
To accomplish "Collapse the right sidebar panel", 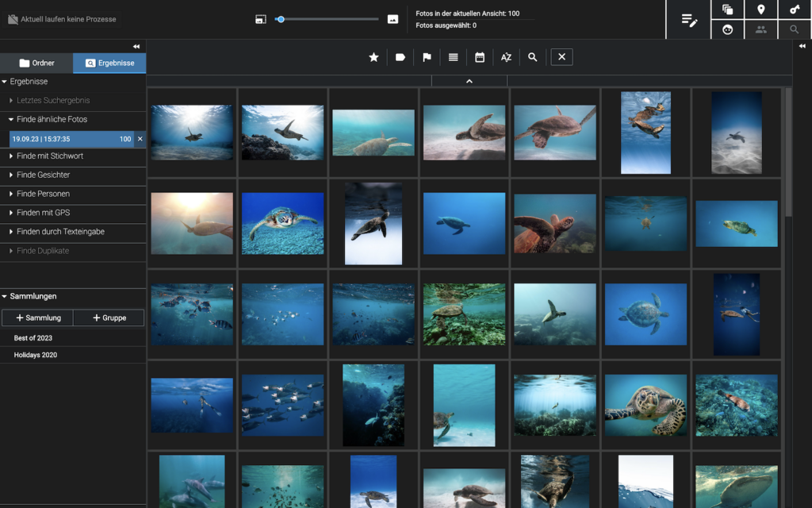I will 802,47.
